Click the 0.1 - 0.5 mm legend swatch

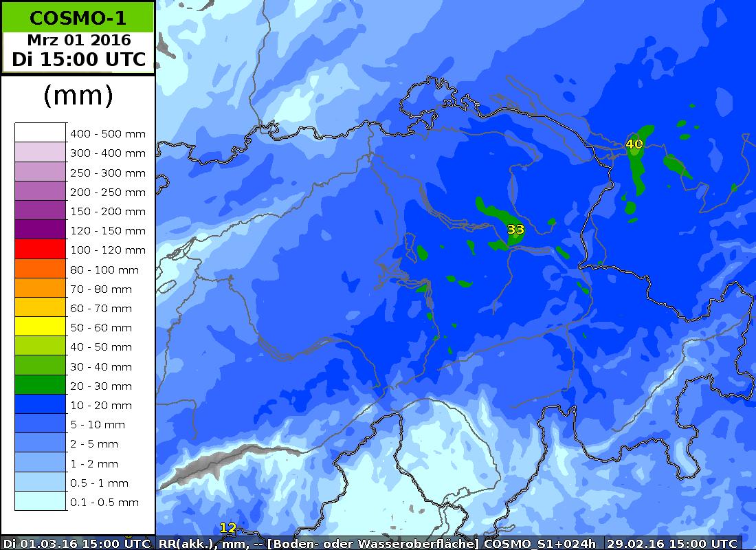(41, 500)
